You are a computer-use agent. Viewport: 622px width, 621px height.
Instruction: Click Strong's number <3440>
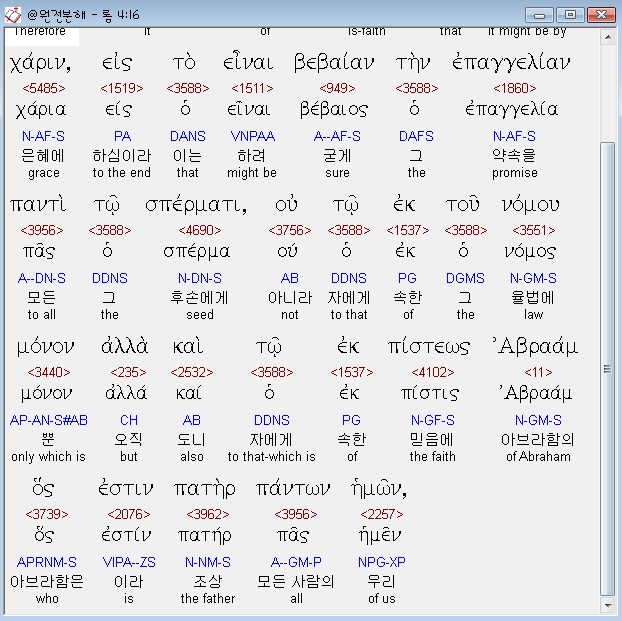49,372
